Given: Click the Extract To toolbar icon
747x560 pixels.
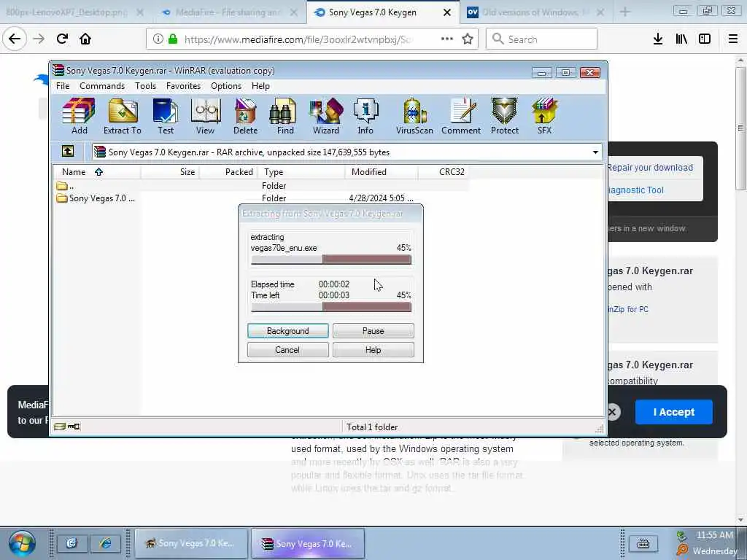Looking at the screenshot, I should coord(123,116).
